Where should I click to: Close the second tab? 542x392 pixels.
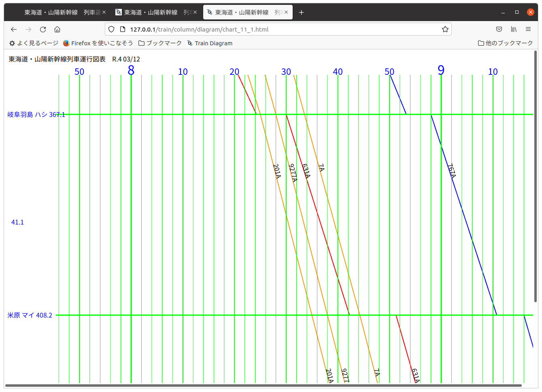pos(195,12)
